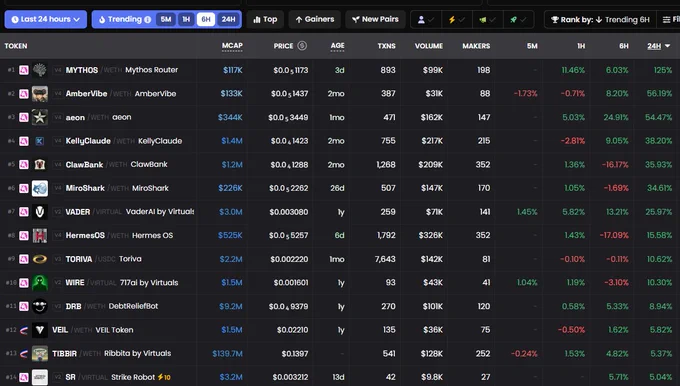Open the KellyClaude pair row

tap(340, 141)
